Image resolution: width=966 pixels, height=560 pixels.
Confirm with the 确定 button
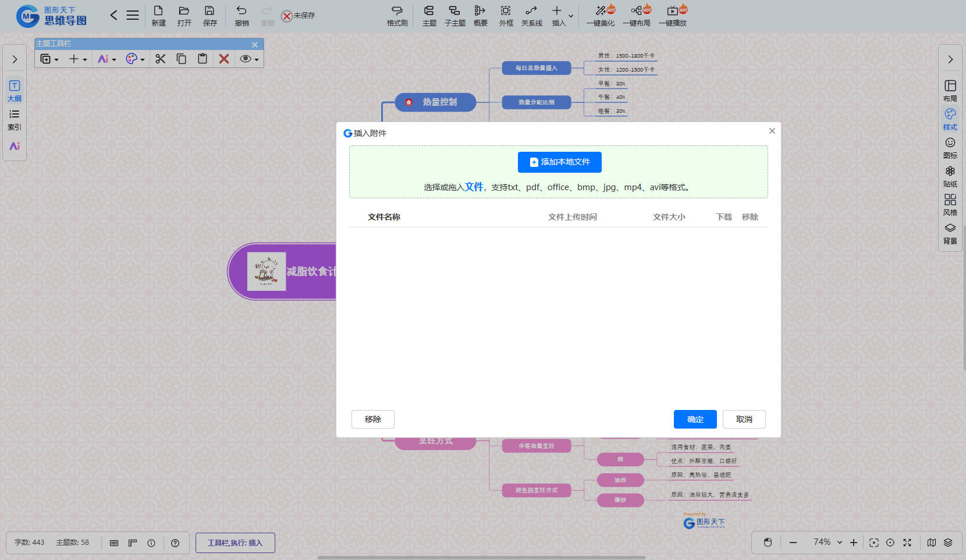(x=695, y=419)
